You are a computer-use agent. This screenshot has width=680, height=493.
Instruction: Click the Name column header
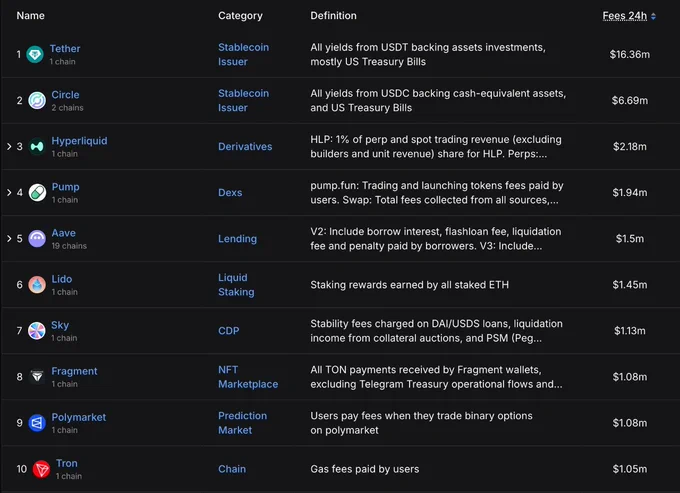[x=30, y=16]
